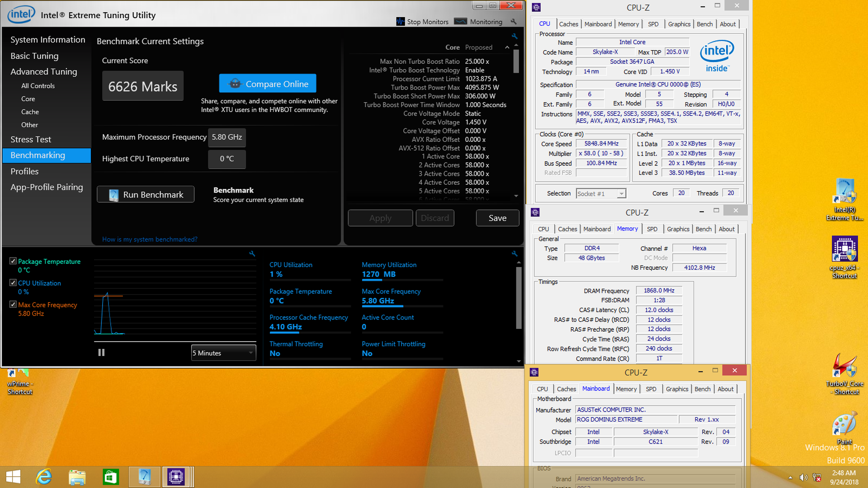Click the clock showing 2:48 AM
The height and width of the screenshot is (488, 868).
tap(844, 473)
